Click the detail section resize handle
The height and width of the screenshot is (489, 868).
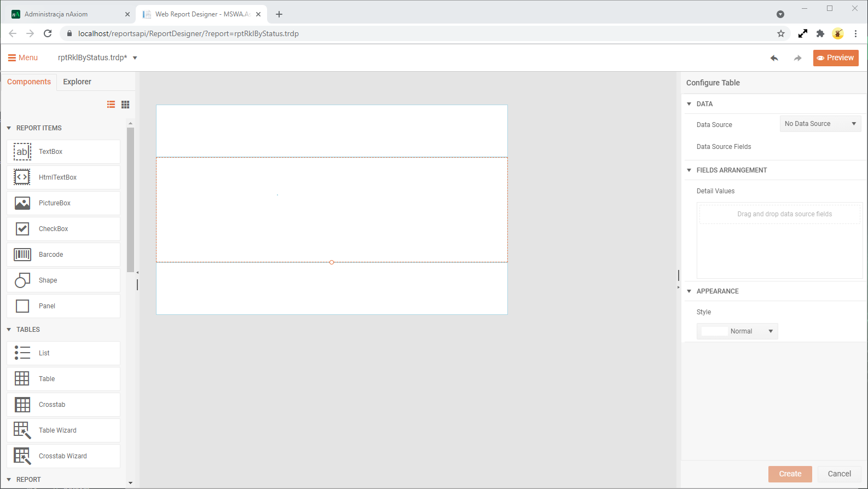332,262
